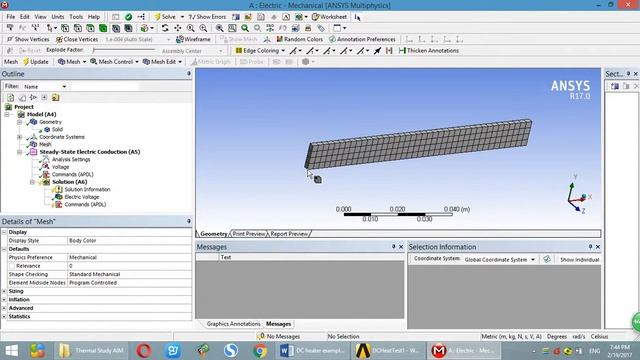Image resolution: width=640 pixels, height=360 pixels.
Task: Click the green checkmark icon in top toolbar
Action: tap(129, 17)
